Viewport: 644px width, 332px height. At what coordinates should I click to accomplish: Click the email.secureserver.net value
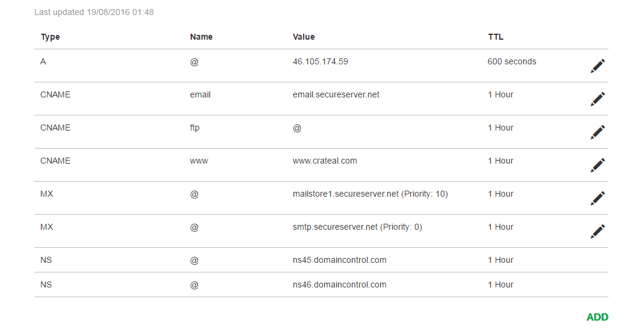click(x=336, y=94)
